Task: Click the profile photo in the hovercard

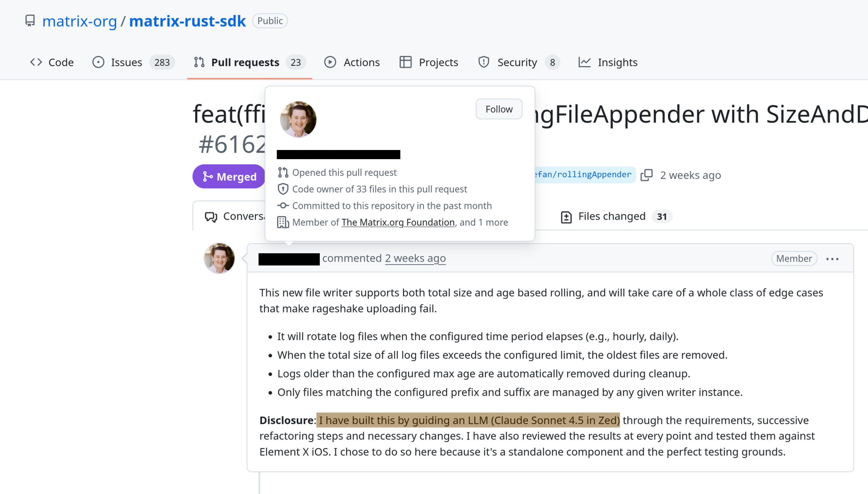Action: click(298, 120)
